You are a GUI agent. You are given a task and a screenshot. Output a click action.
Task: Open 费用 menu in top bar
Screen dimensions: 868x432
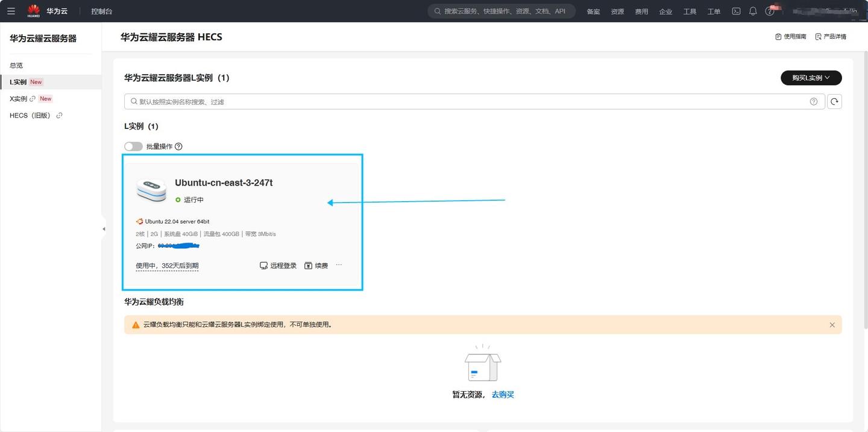point(641,11)
